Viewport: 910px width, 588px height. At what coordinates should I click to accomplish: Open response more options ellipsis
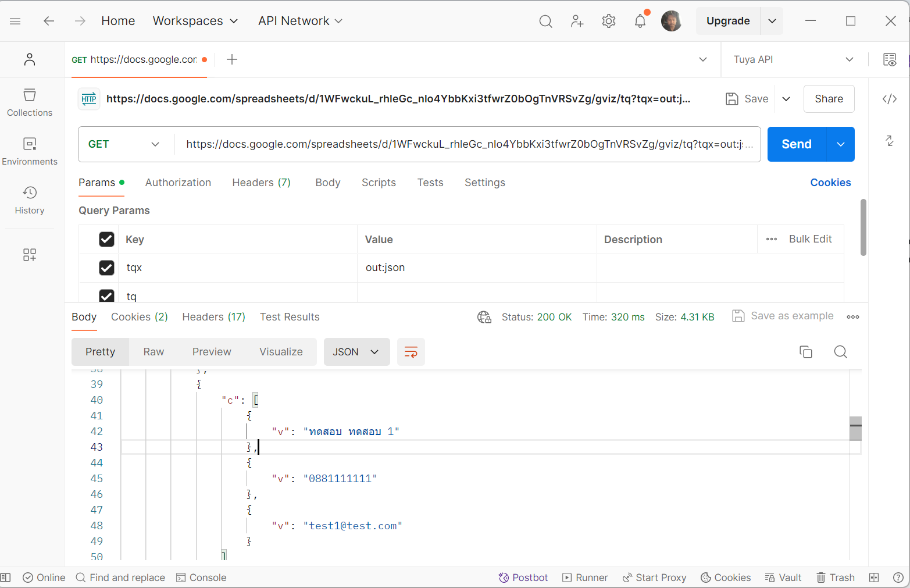point(853,317)
